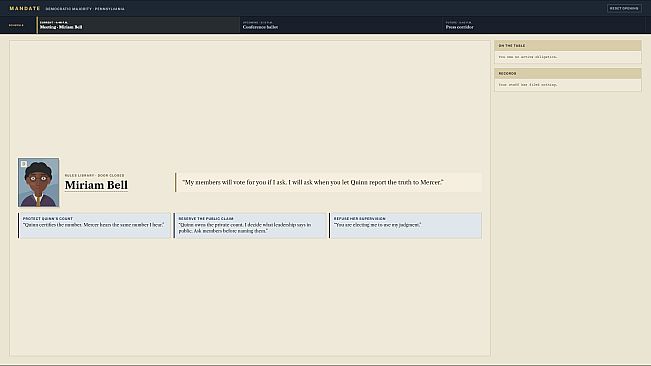Open the future Press corridor tab
Screen dimensions: 651x366
point(544,25)
